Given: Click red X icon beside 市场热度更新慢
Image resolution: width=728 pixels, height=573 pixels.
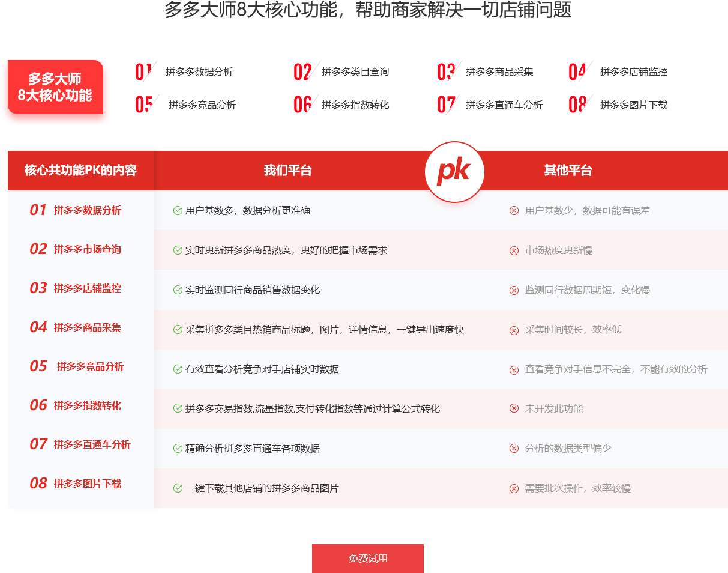Looking at the screenshot, I should tap(514, 250).
